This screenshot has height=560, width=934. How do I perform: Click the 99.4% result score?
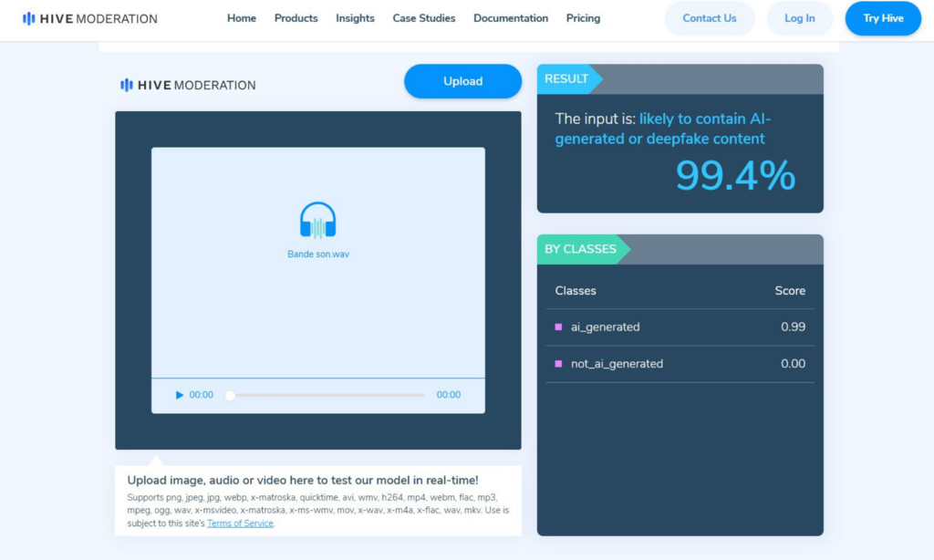[736, 176]
